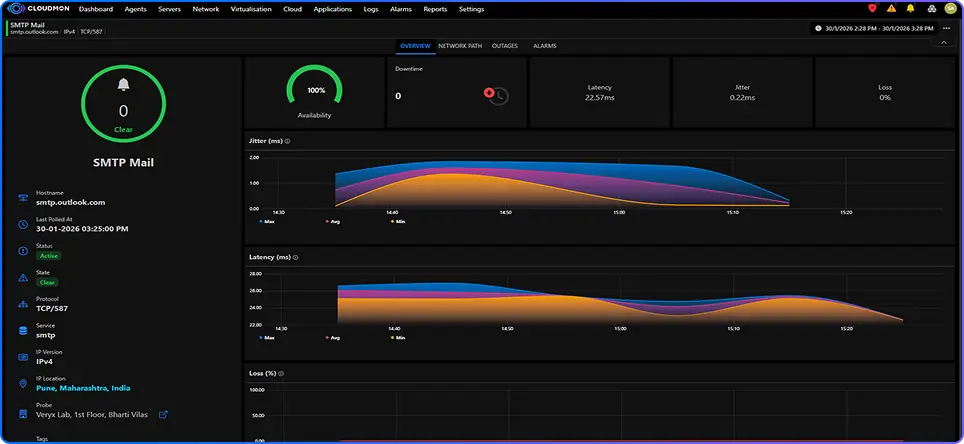Open the yellow bell notifications
This screenshot has width=964, height=444.
pos(911,9)
